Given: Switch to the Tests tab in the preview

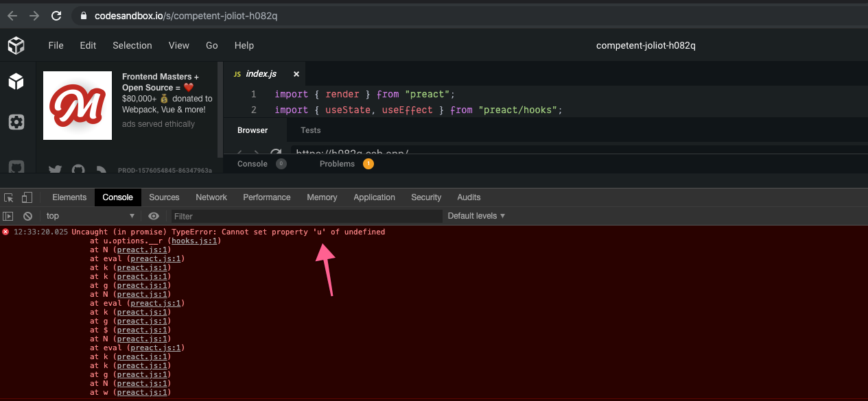Looking at the screenshot, I should (310, 130).
